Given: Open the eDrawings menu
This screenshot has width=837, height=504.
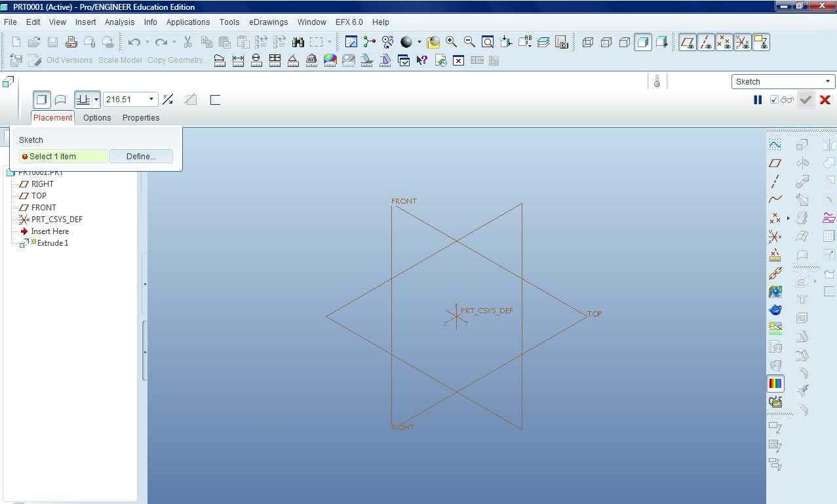Looking at the screenshot, I should click(x=268, y=22).
